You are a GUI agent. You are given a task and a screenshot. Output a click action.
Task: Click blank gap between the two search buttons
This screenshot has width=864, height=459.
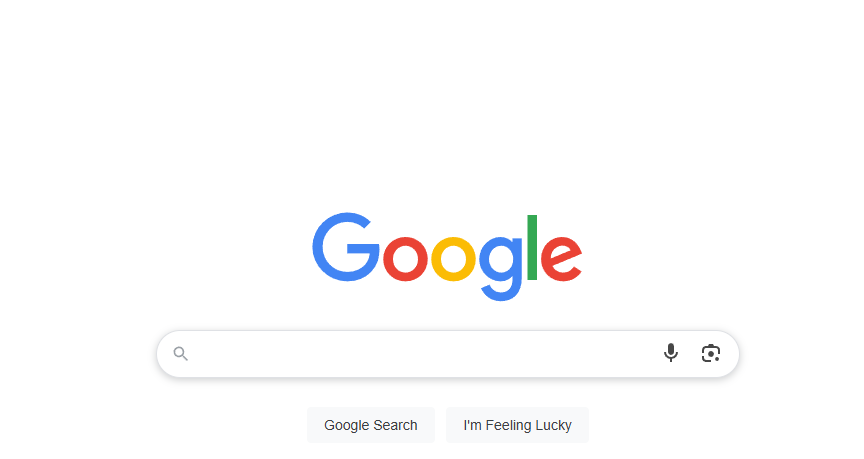(x=440, y=425)
